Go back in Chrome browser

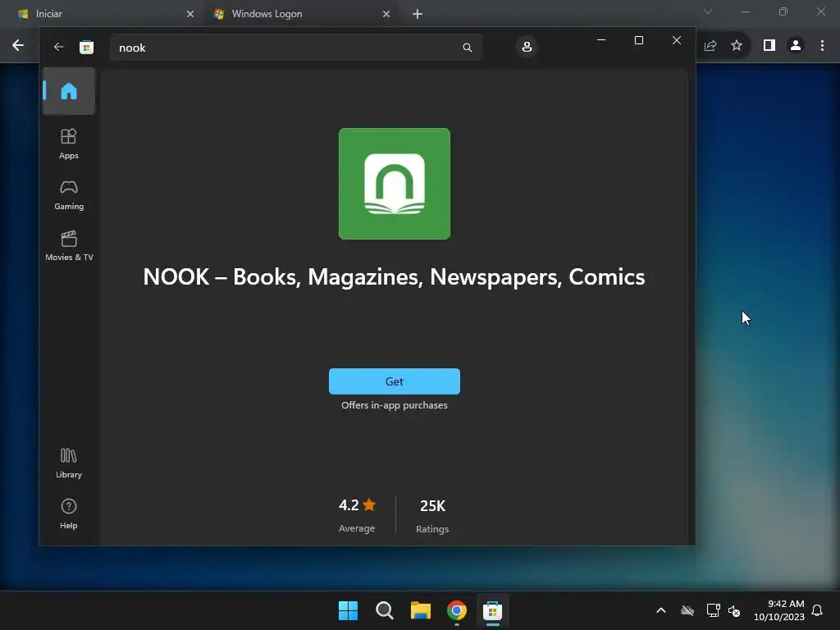click(x=18, y=46)
